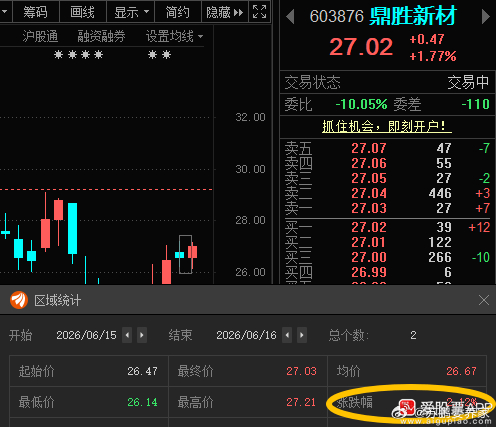Click the 委差 -110 value
This screenshot has width=496, height=427.
point(475,104)
